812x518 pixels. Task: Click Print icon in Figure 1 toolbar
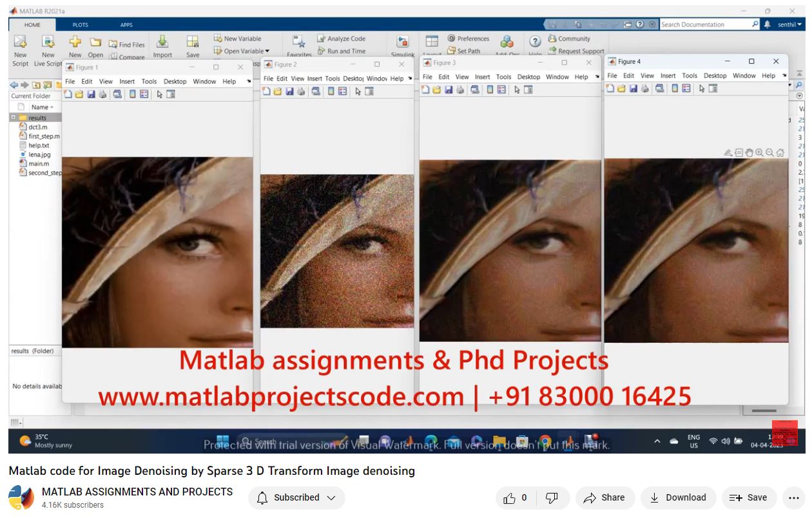[102, 94]
